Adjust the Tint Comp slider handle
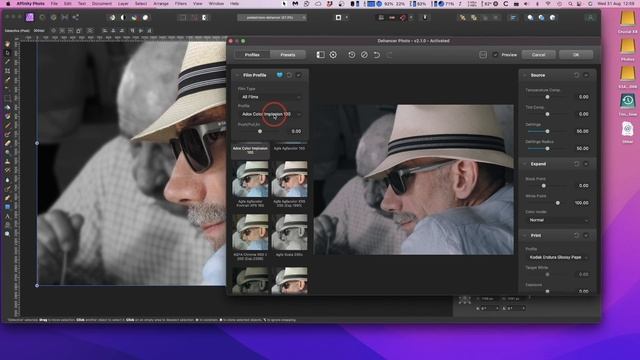The width and height of the screenshot is (640, 360). [547, 114]
